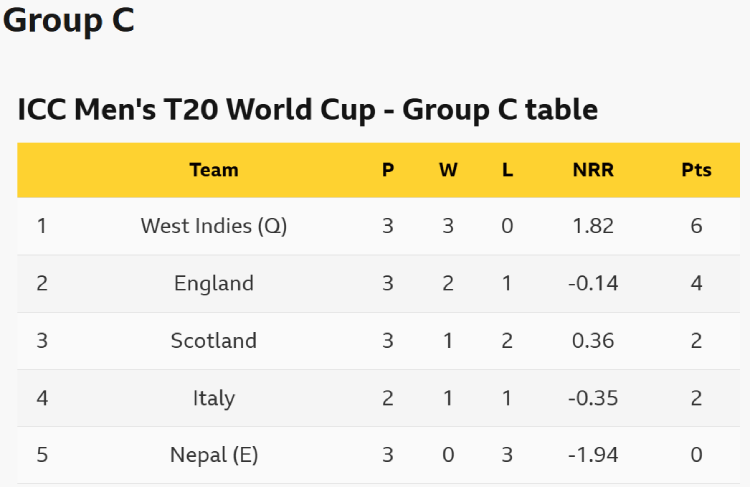The width and height of the screenshot is (750, 487).
Task: Click the NRR column header
Action: [593, 170]
